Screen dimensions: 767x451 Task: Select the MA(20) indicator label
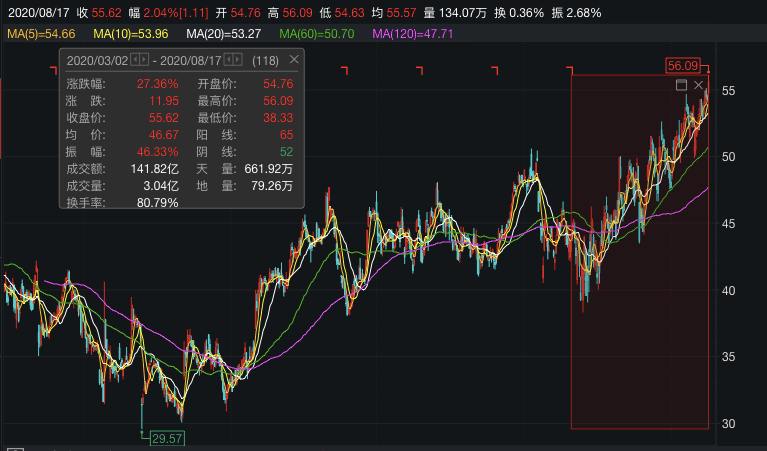point(225,34)
